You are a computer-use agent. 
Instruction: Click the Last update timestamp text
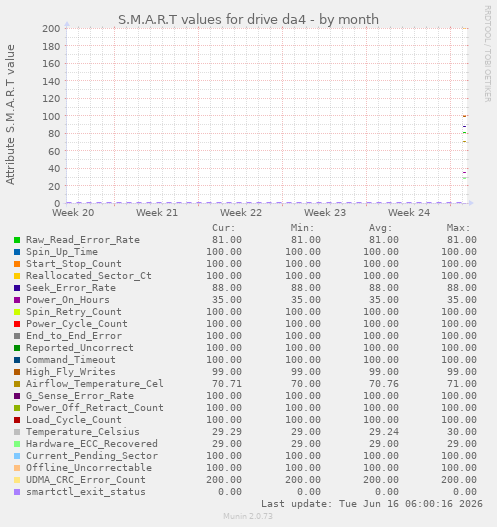tap(372, 504)
